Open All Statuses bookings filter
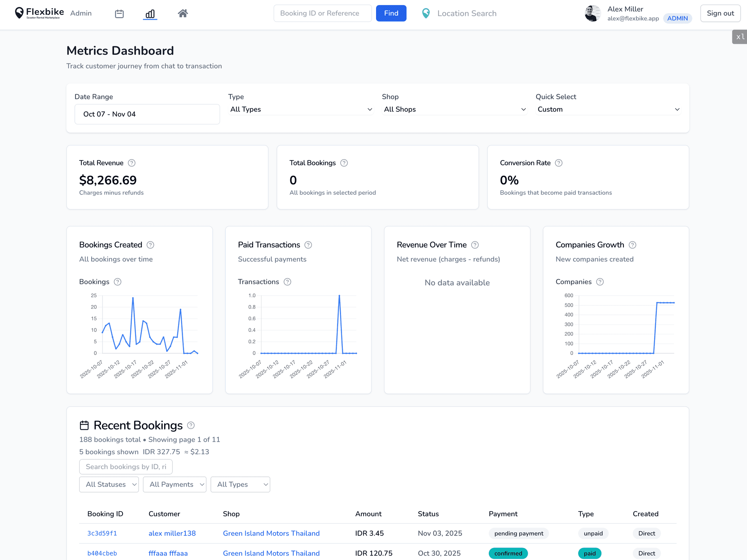This screenshot has height=560, width=747. 109,484
